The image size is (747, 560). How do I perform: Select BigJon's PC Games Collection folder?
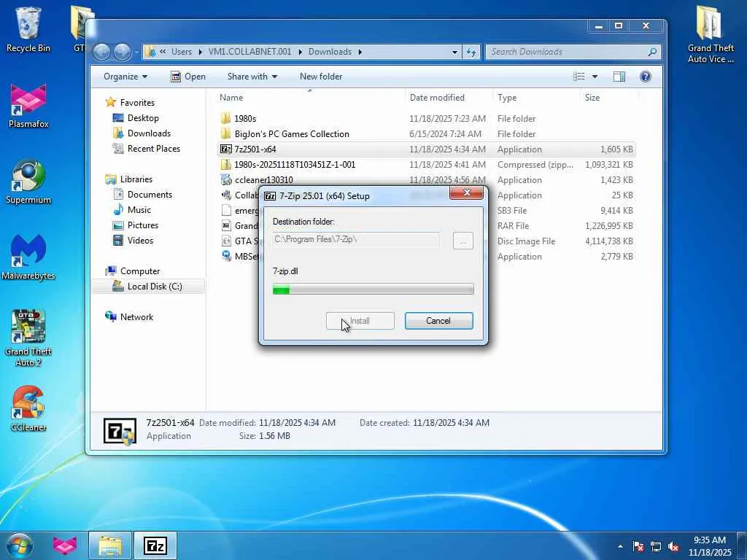pos(426,134)
